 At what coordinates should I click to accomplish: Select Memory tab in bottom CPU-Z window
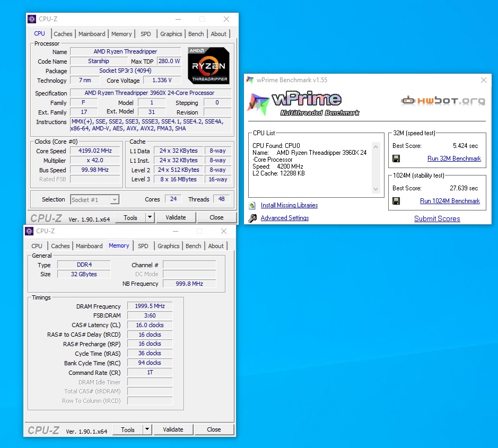click(x=119, y=245)
